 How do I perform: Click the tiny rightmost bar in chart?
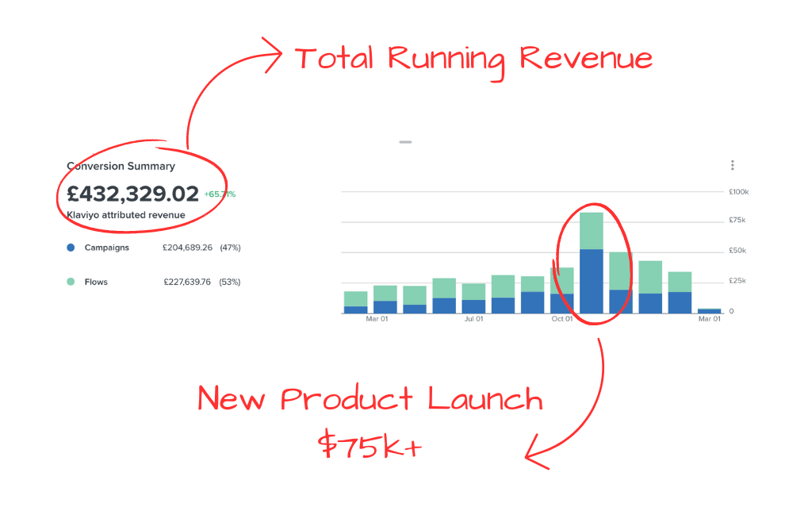tap(709, 310)
